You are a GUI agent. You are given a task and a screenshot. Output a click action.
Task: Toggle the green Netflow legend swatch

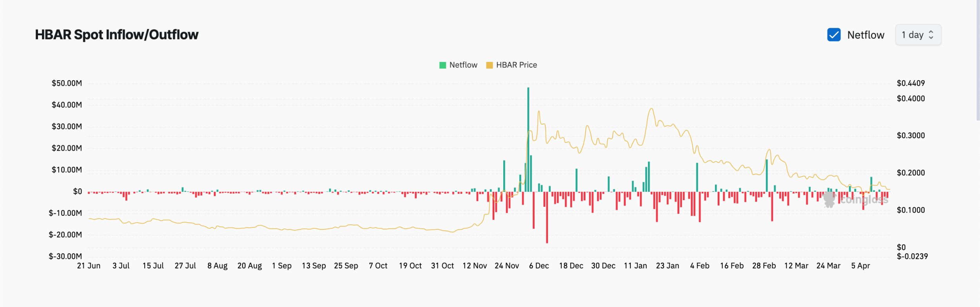[443, 65]
